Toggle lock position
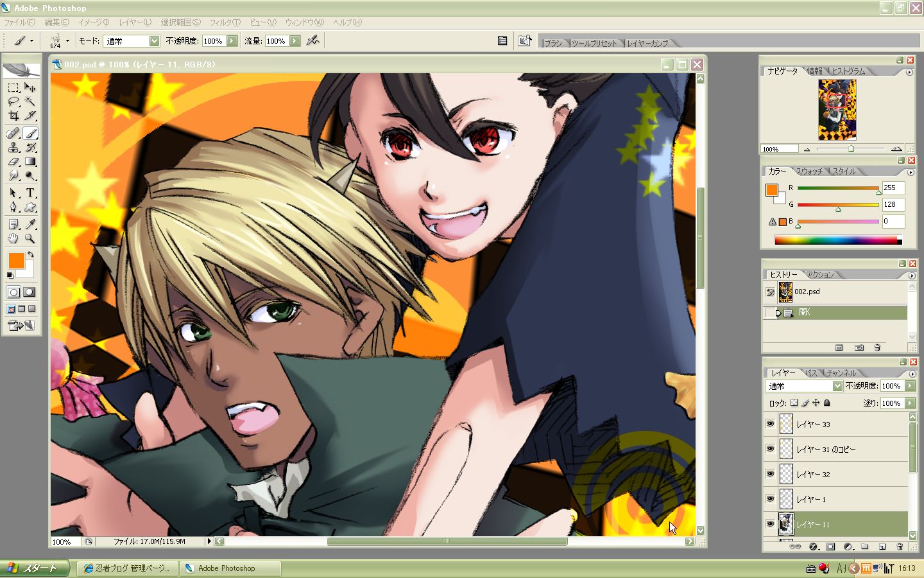924x578 pixels. point(816,403)
